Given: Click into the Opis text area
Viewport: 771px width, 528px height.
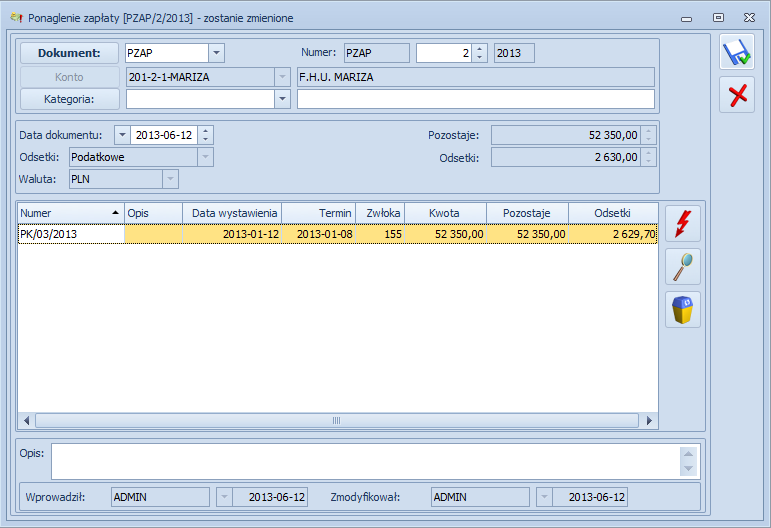Looking at the screenshot, I should coord(365,461).
